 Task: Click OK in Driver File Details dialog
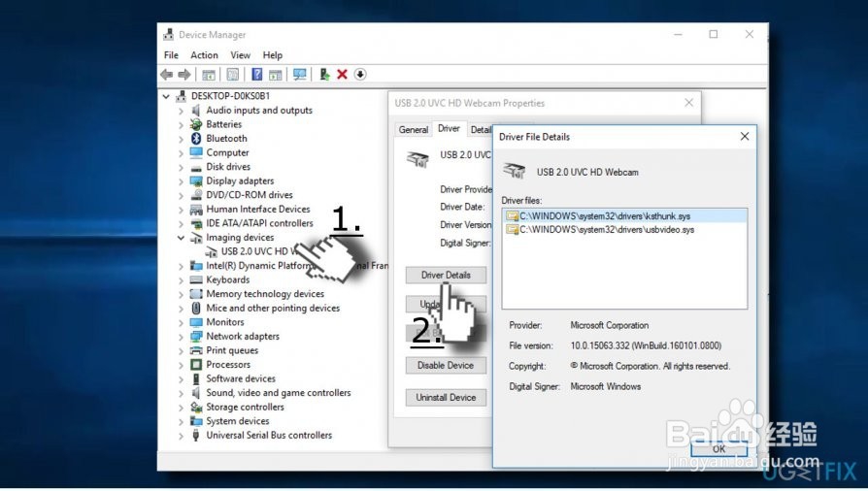(718, 449)
